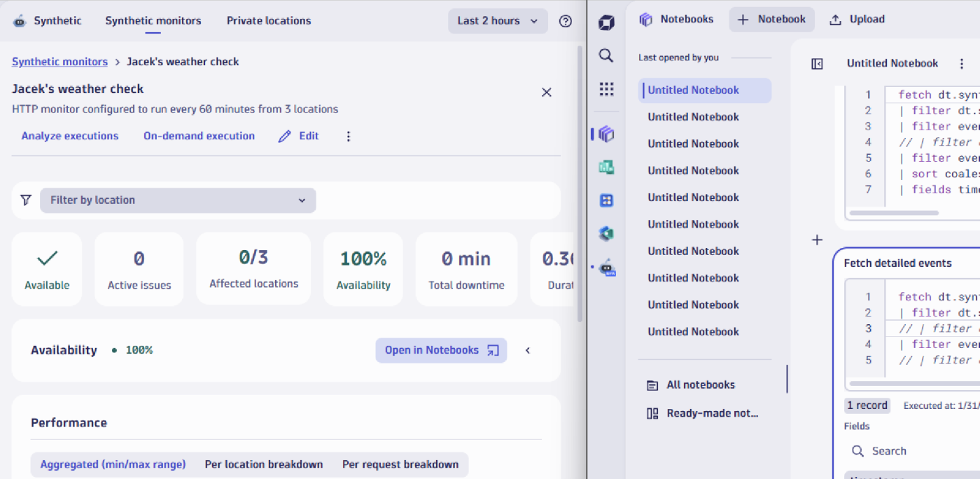Viewport: 980px width, 479px height.
Task: Click the Edit pencil icon for the monitor
Action: click(x=284, y=135)
